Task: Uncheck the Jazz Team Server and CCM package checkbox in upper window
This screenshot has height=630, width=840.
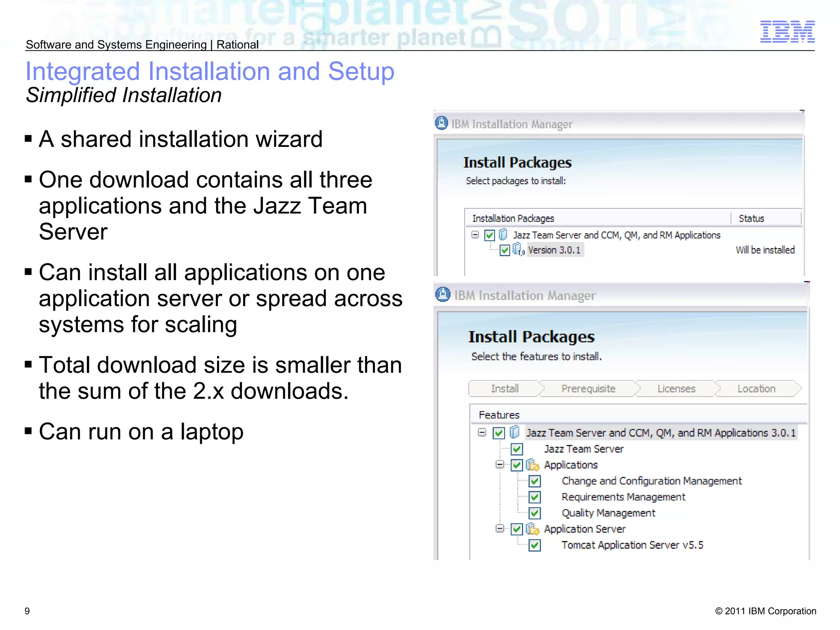Action: (x=489, y=235)
